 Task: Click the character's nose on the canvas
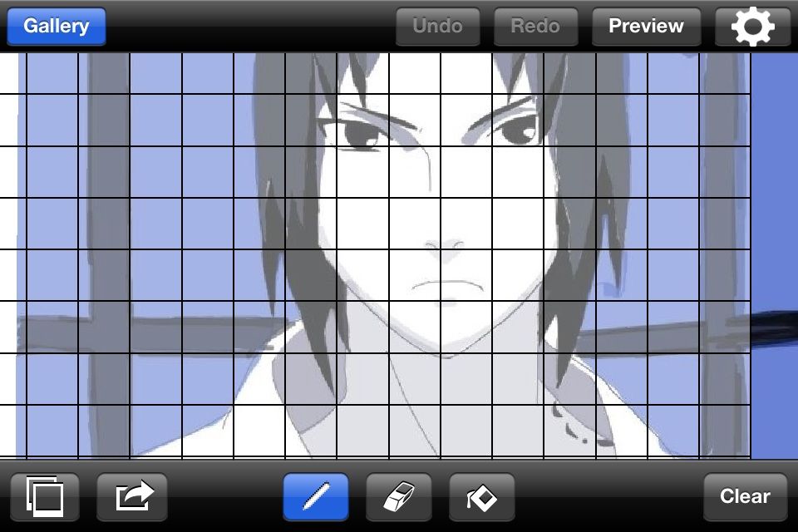point(445,249)
